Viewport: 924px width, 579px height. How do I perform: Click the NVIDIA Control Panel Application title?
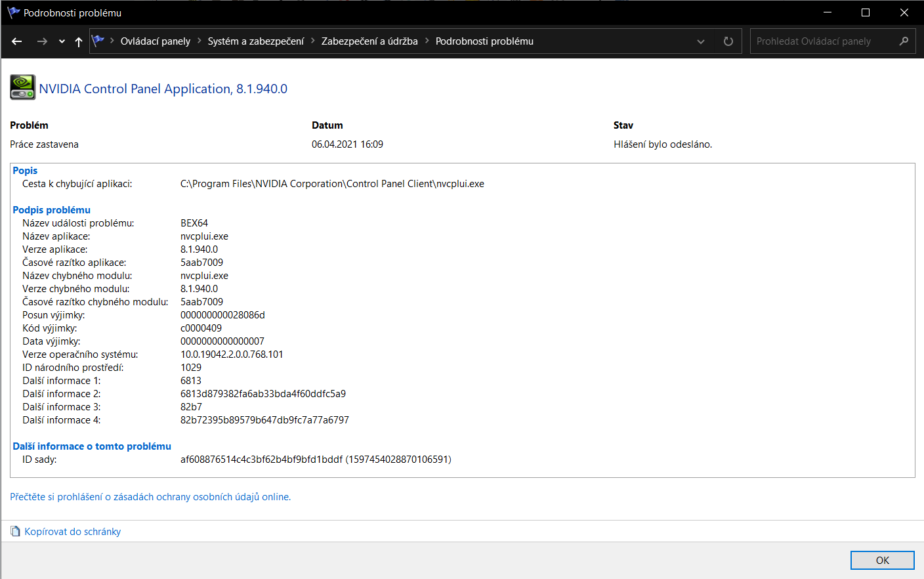coord(163,89)
